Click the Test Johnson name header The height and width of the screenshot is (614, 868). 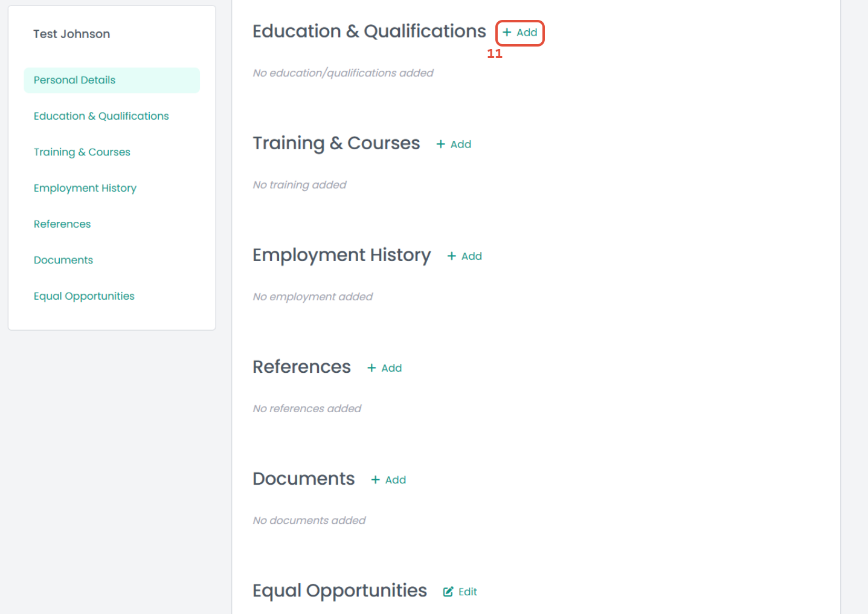[71, 34]
